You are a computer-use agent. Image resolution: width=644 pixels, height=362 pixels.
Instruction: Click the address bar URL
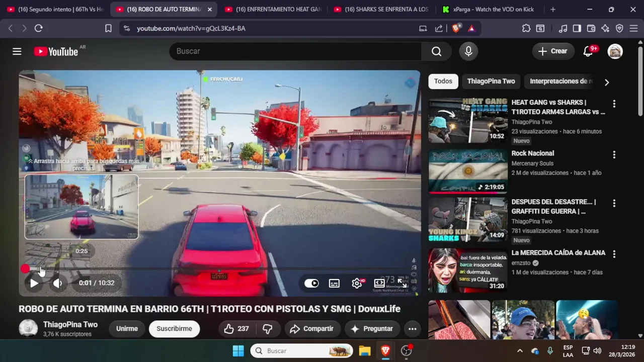(x=191, y=29)
